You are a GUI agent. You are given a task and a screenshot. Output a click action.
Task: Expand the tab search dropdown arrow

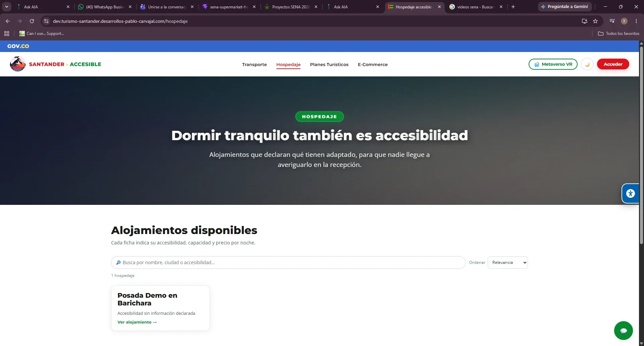[x=7, y=7]
